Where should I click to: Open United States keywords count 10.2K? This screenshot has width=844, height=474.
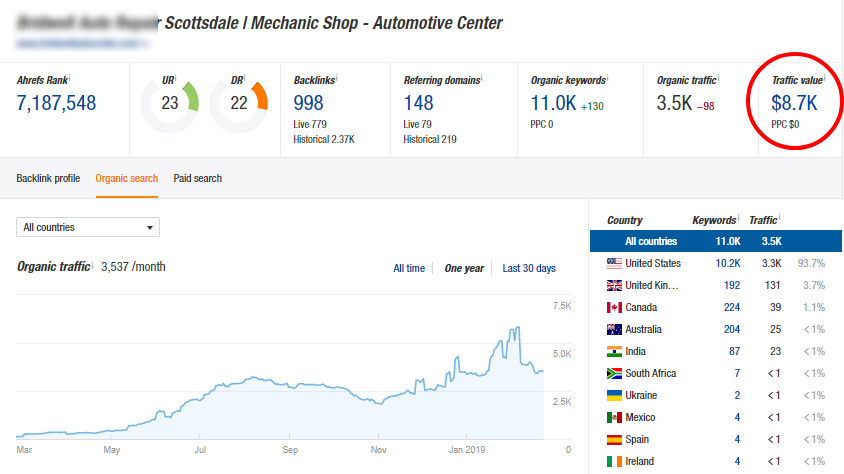[x=728, y=263]
